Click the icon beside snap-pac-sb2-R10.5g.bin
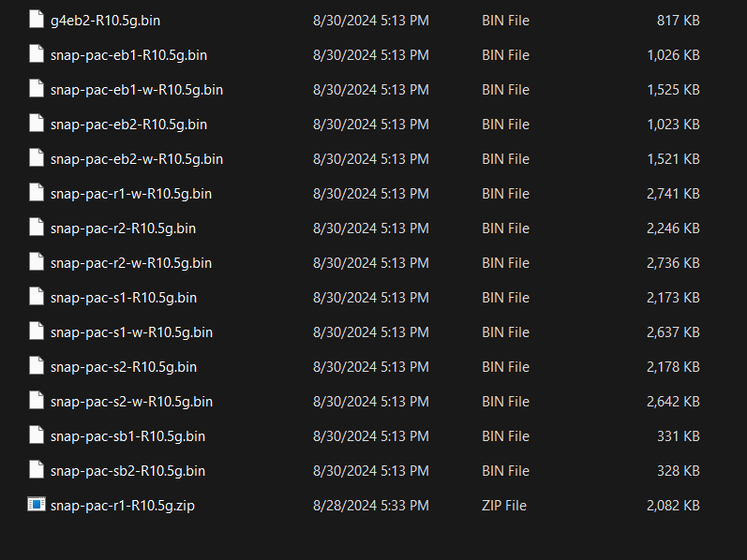Screen dimensions: 747x560 pos(37,469)
